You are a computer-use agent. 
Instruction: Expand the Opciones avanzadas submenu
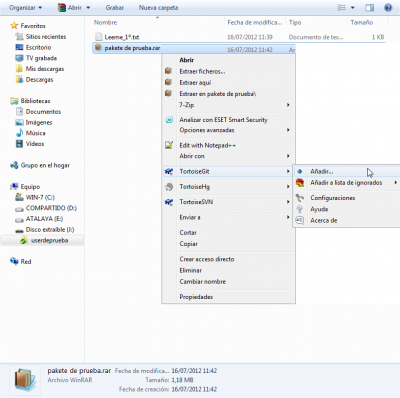point(288,130)
